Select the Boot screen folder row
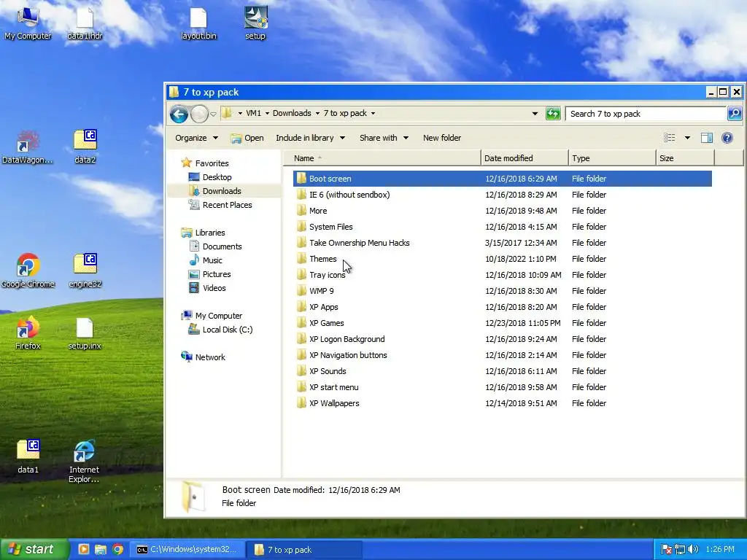The image size is (747, 560). click(502, 179)
